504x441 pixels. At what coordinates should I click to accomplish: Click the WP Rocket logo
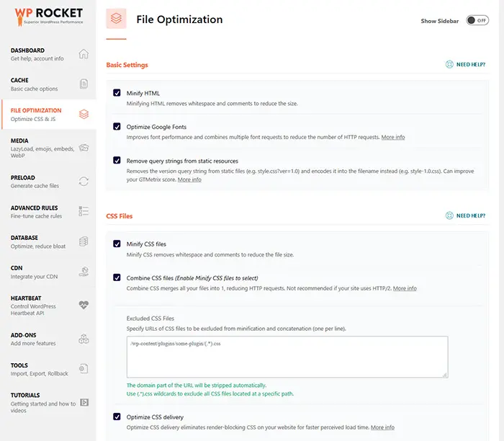tap(49, 17)
